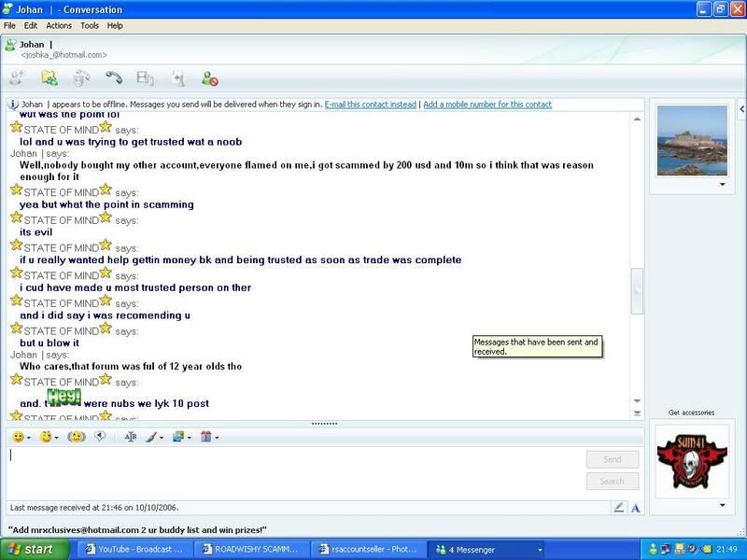
Task: Open dropdown under Sum 41 display picture
Action: click(x=721, y=505)
